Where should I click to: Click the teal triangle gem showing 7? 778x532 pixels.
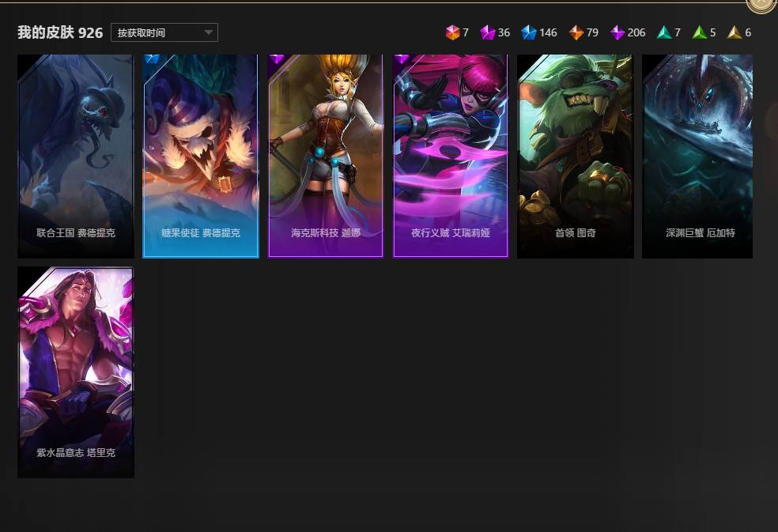click(x=664, y=32)
